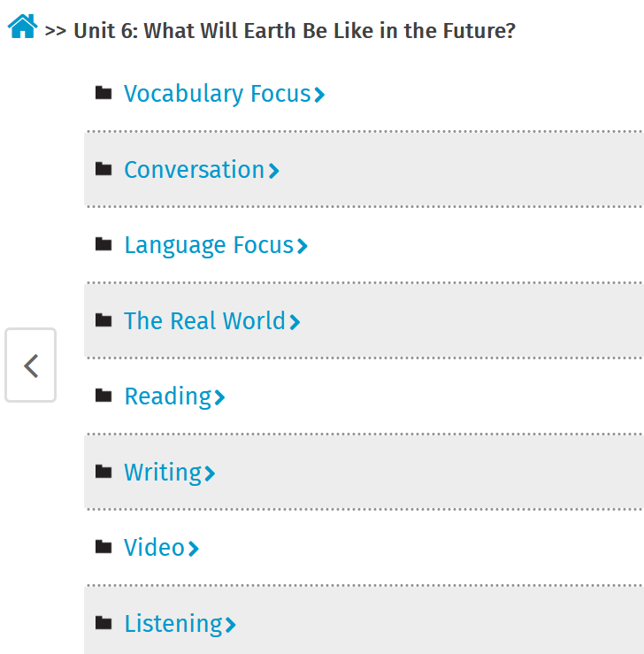The height and width of the screenshot is (654, 644).
Task: Click folder icon beside Conversation
Action: pyautogui.click(x=103, y=169)
